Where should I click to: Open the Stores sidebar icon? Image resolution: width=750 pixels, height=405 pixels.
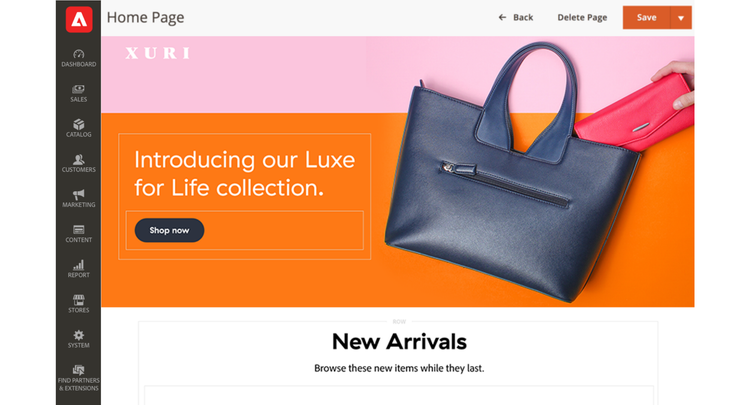[x=78, y=300]
